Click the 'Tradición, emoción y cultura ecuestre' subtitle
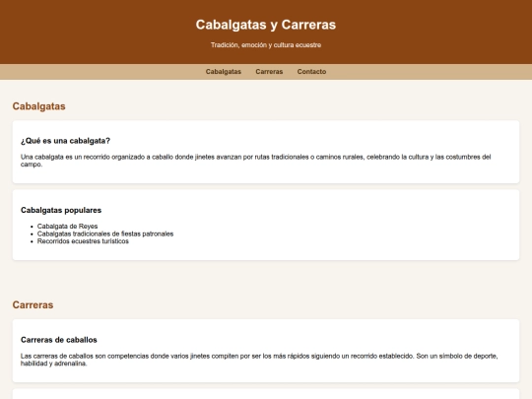This screenshot has width=532, height=399. pos(266,45)
